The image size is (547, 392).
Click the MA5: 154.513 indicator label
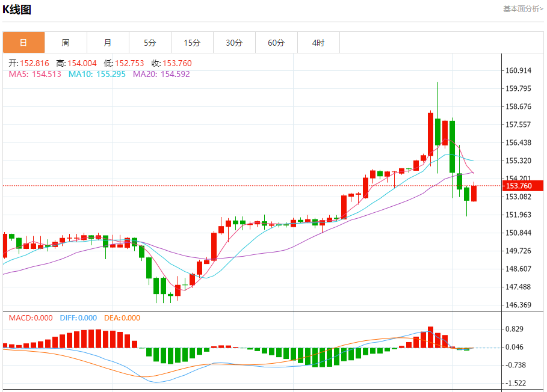click(35, 74)
